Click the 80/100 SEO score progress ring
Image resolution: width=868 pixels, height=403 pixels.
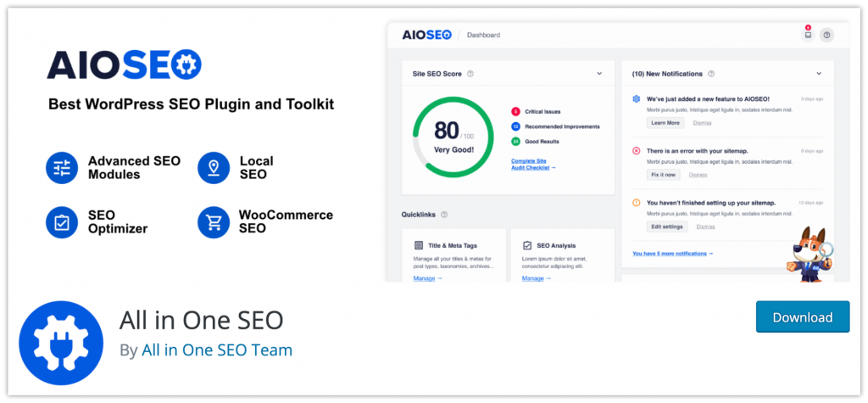[x=453, y=137]
